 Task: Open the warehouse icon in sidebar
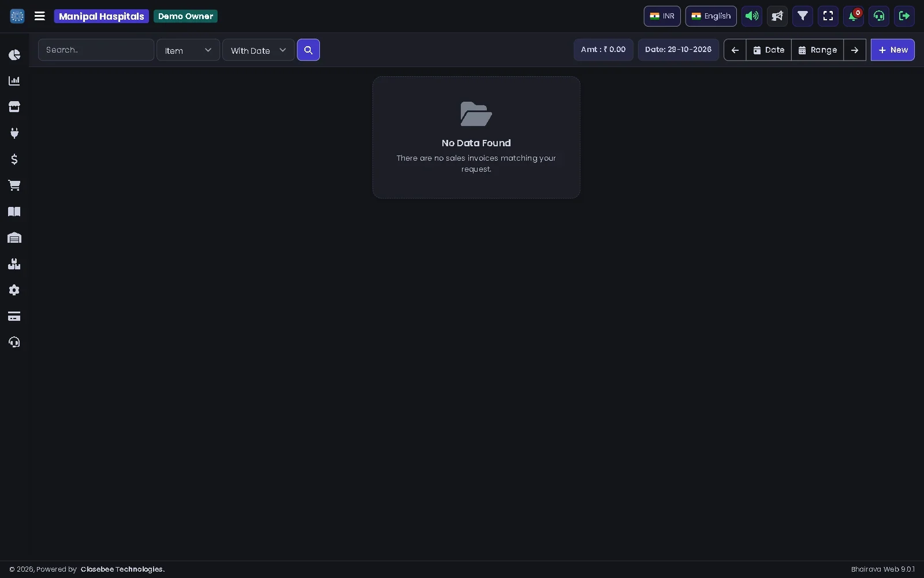(14, 238)
